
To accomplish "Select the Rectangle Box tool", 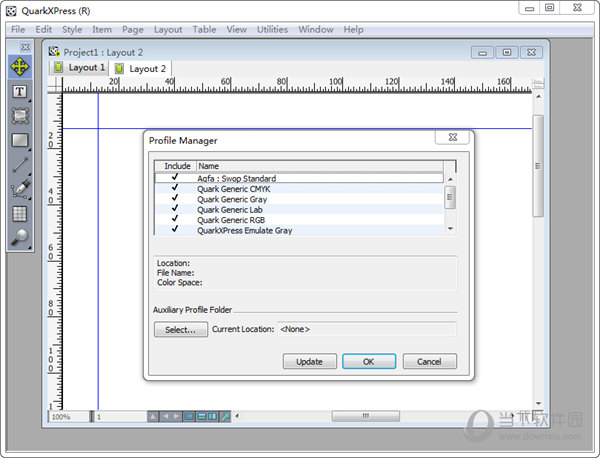I will tap(20, 140).
